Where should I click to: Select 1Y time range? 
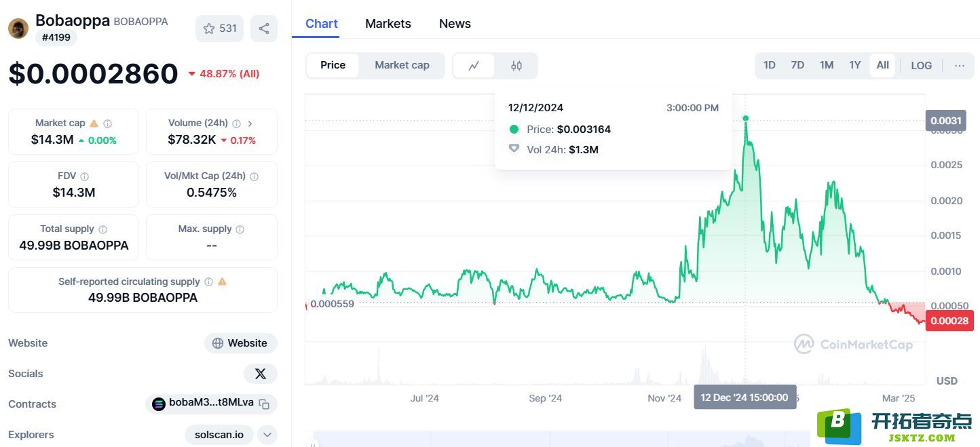click(x=854, y=65)
